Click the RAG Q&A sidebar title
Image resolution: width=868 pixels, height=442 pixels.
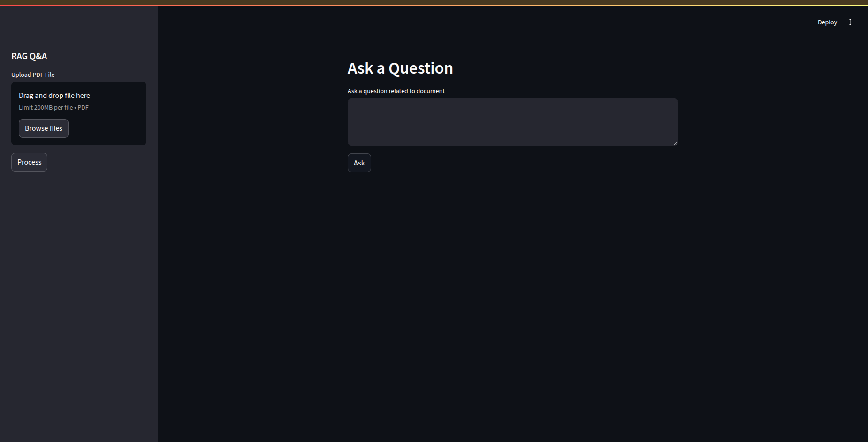[x=29, y=56]
